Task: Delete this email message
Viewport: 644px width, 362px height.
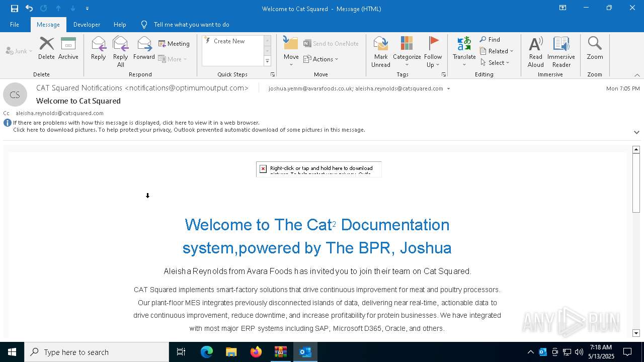Action: pyautogui.click(x=46, y=48)
